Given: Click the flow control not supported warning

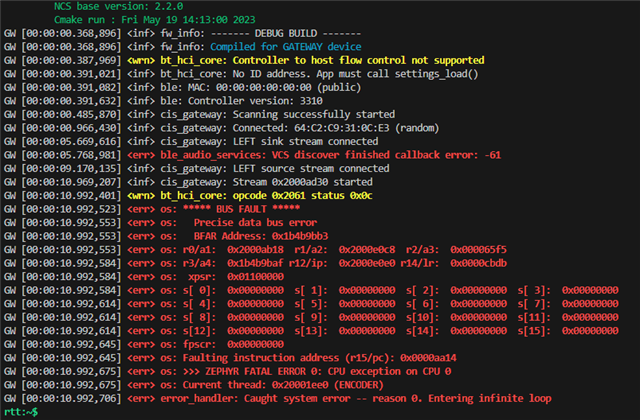Looking at the screenshot, I should coord(358,60).
